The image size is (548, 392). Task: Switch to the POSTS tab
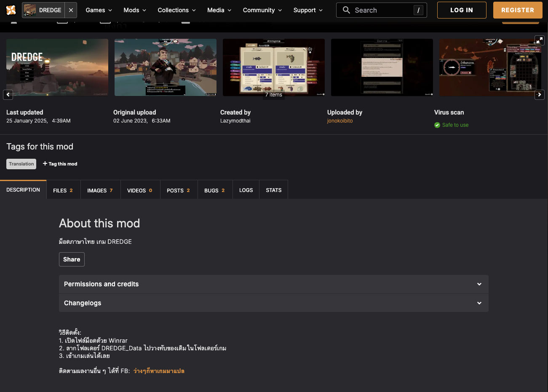[178, 190]
